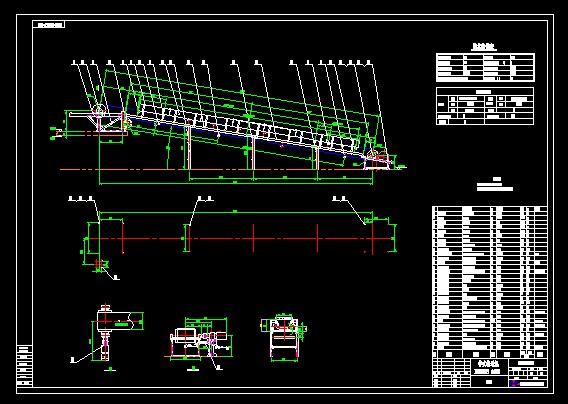Select the tail drive assembly at lower right
The width and height of the screenshot is (568, 404).
click(x=378, y=160)
